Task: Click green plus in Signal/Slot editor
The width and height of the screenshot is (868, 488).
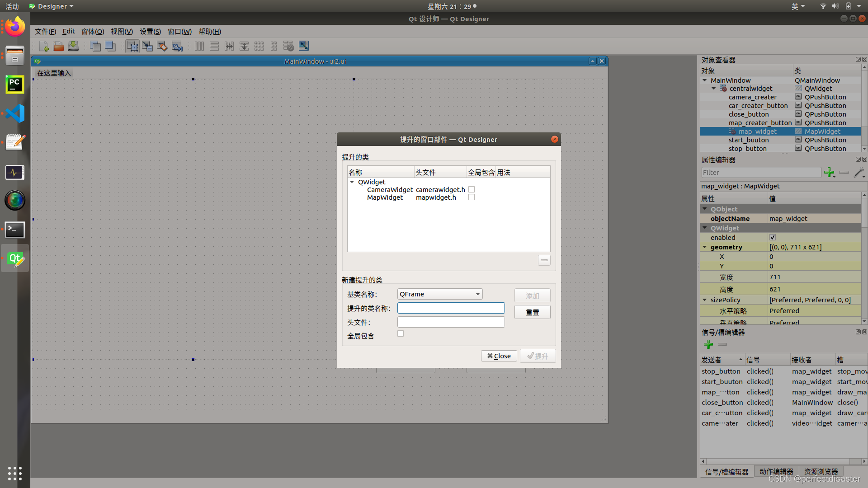Action: coord(708,345)
